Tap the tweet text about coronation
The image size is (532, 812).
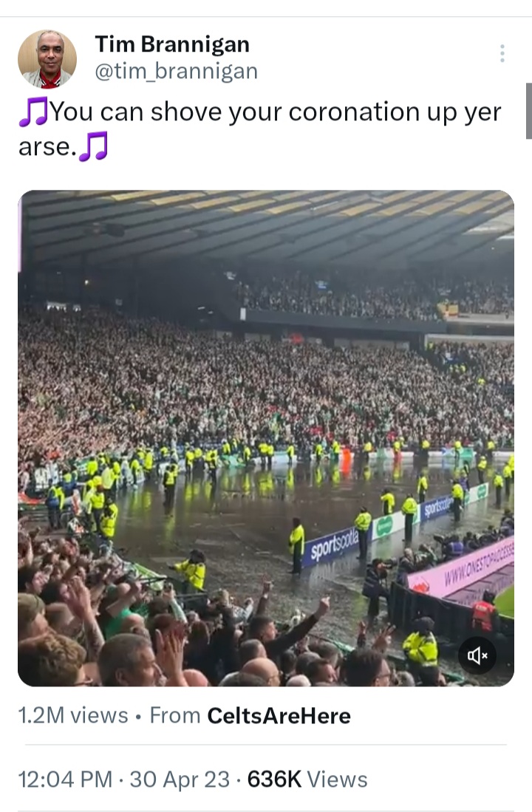click(259, 129)
